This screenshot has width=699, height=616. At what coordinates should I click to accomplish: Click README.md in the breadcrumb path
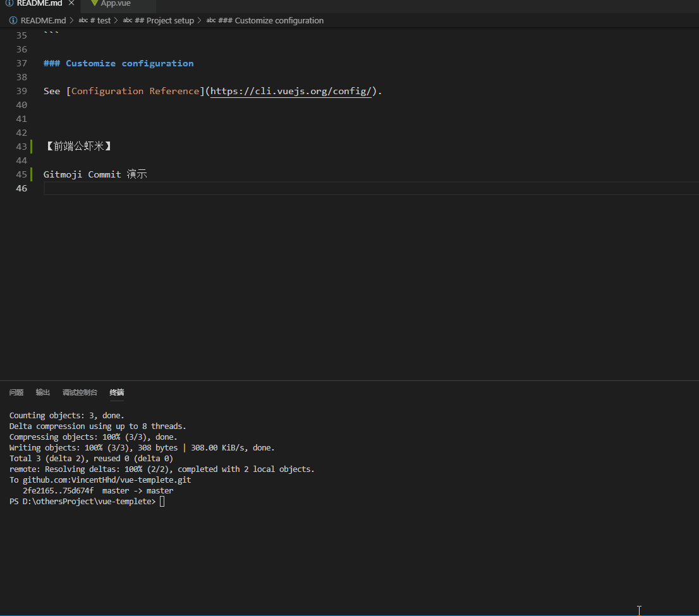pos(43,20)
